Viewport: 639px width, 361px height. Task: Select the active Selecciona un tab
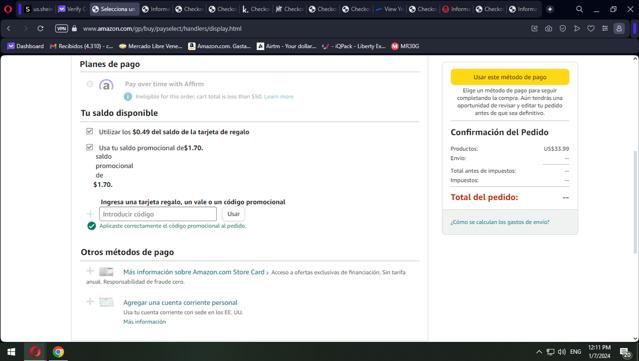coord(113,9)
